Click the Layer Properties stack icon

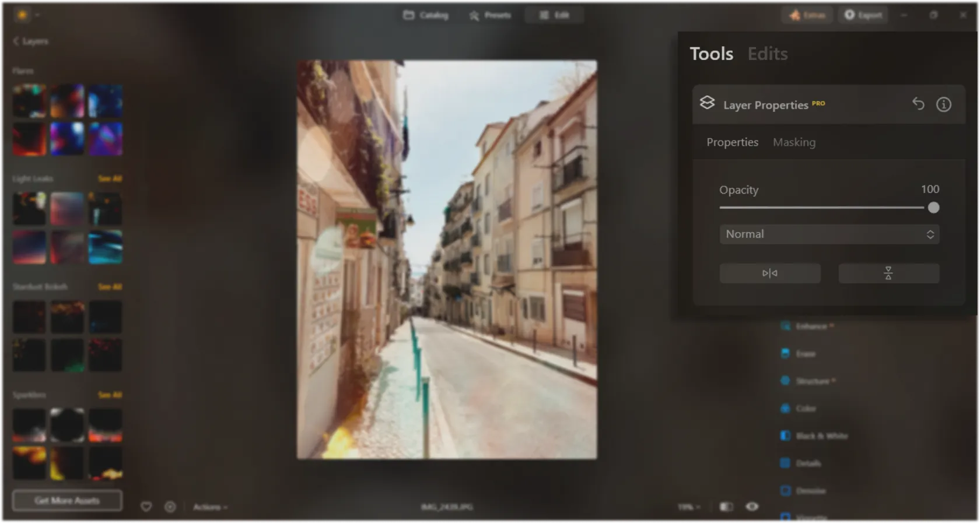[x=707, y=103]
